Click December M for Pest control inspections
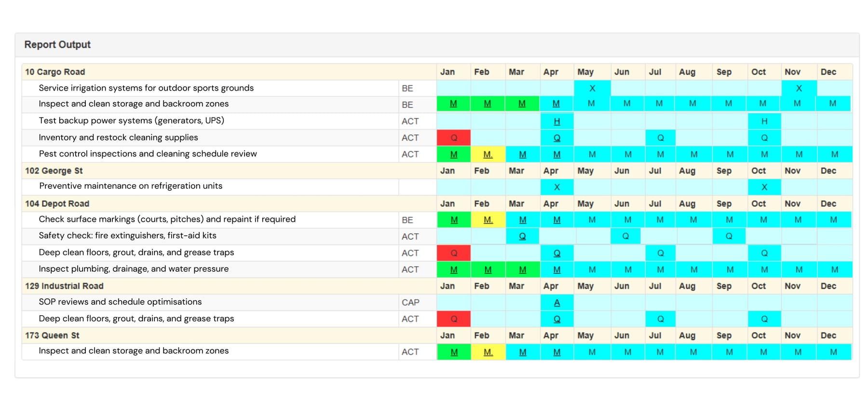The image size is (868, 402). (x=835, y=154)
